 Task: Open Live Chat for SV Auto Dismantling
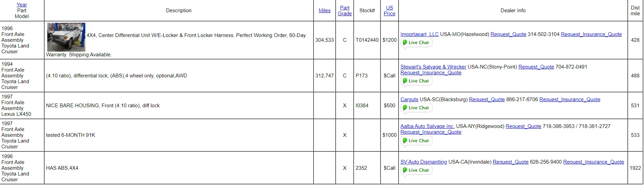[416, 170]
